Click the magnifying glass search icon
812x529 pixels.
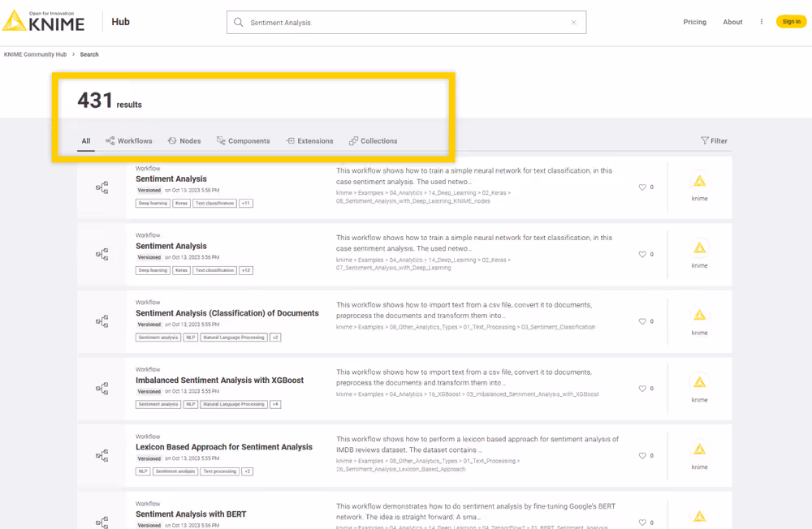[x=239, y=22]
